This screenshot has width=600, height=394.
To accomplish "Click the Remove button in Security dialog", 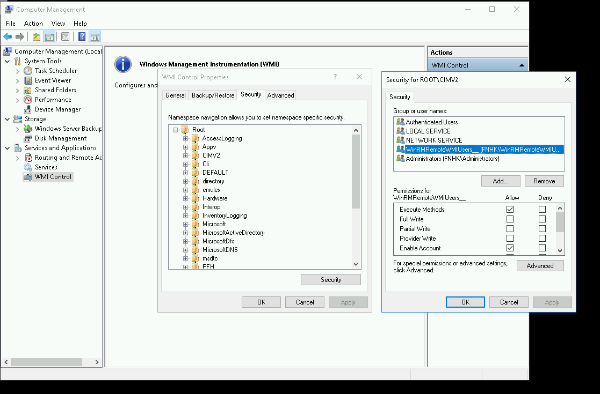I will pyautogui.click(x=544, y=181).
